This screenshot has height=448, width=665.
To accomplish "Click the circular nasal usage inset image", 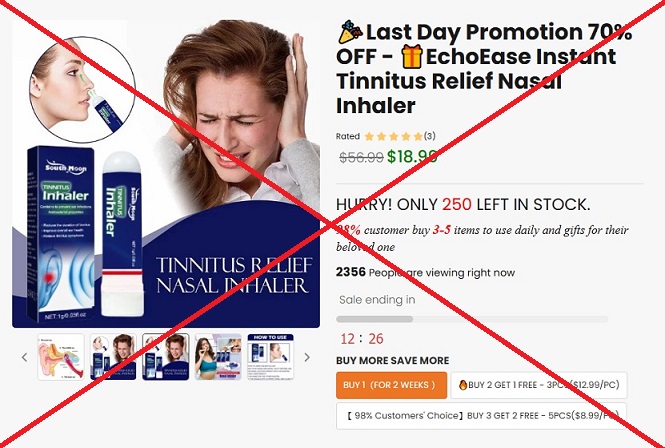I will pos(82,90).
